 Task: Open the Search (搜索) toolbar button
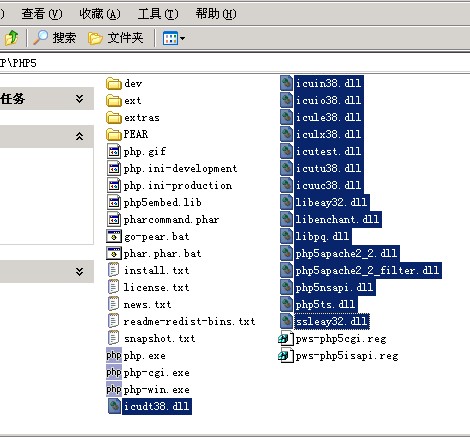coord(54,38)
